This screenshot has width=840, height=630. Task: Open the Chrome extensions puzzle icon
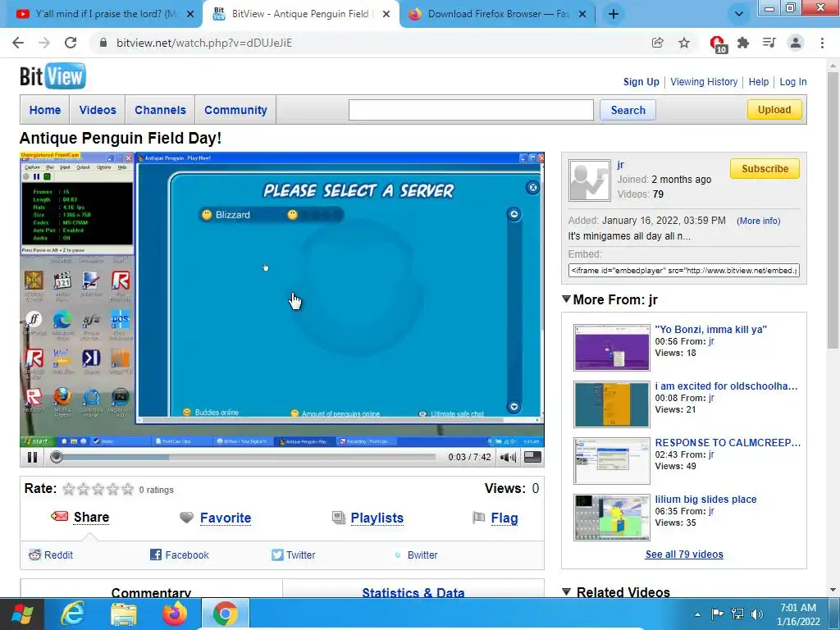743,43
